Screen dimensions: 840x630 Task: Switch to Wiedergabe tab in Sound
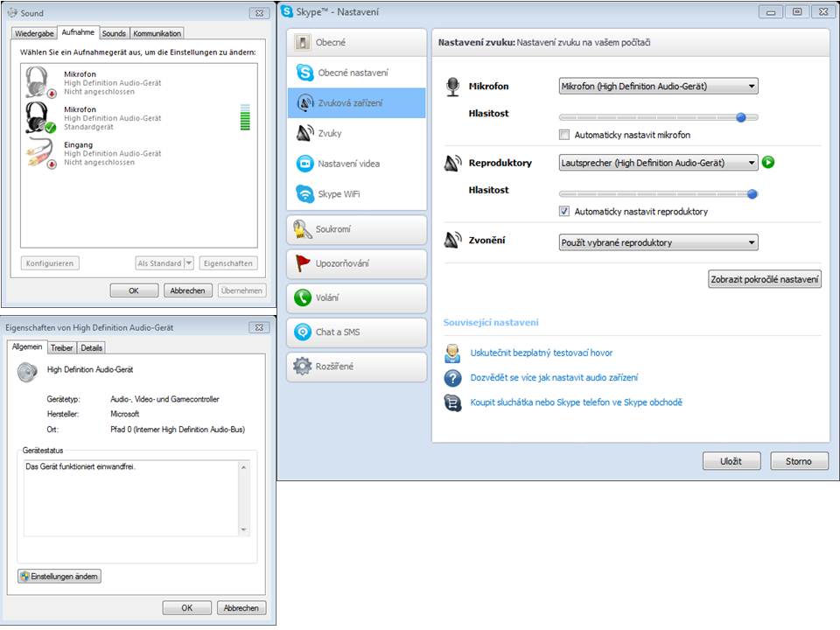point(34,33)
